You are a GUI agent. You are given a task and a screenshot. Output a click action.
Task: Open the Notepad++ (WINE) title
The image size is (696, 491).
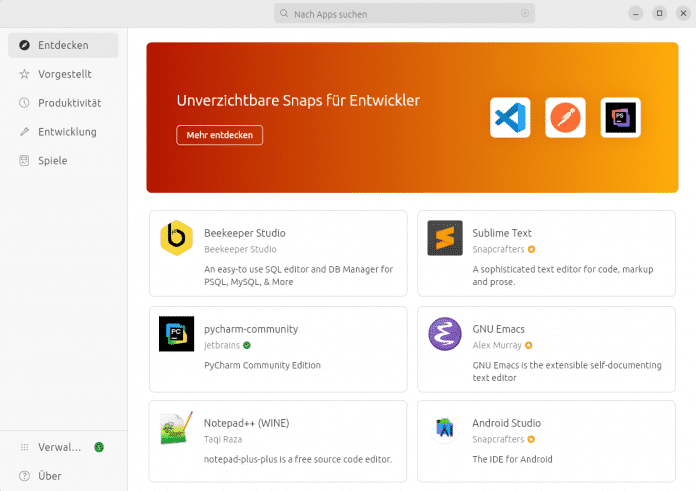coord(246,423)
